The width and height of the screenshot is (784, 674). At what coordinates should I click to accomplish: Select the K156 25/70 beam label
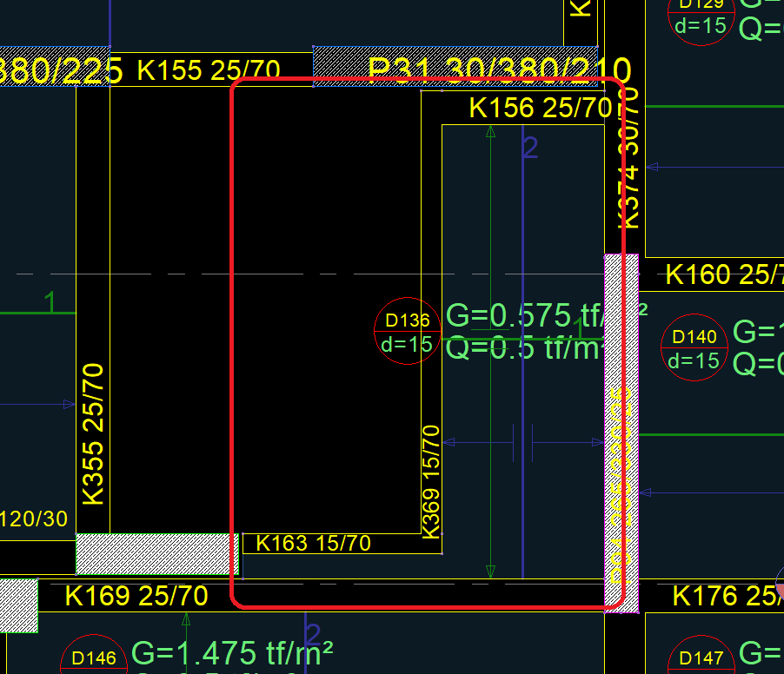[x=540, y=108]
